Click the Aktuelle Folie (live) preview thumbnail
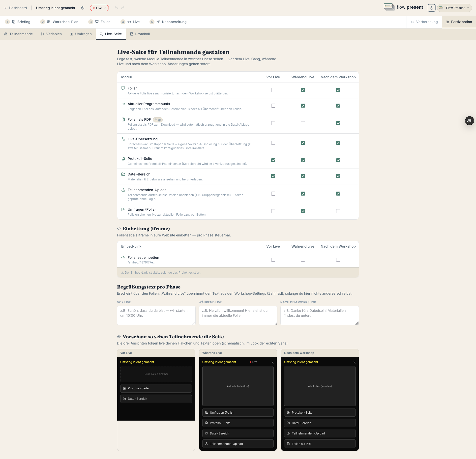The width and height of the screenshot is (476, 459). [238, 386]
